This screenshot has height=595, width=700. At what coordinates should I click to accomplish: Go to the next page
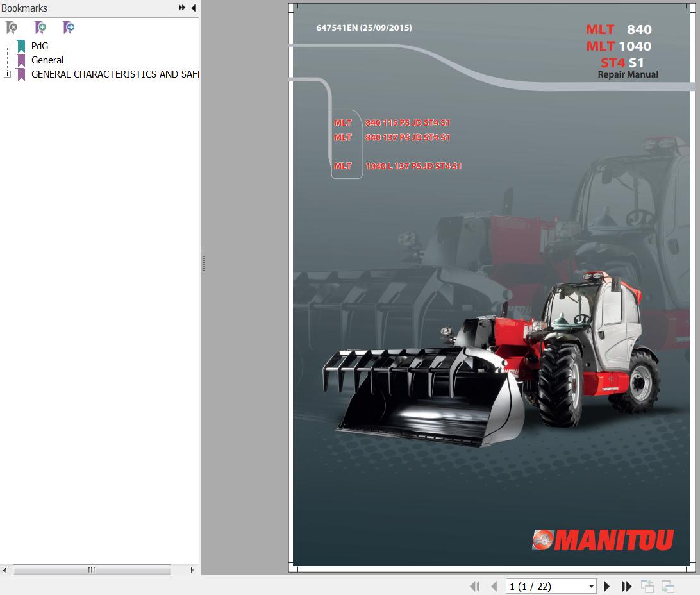coord(607,586)
